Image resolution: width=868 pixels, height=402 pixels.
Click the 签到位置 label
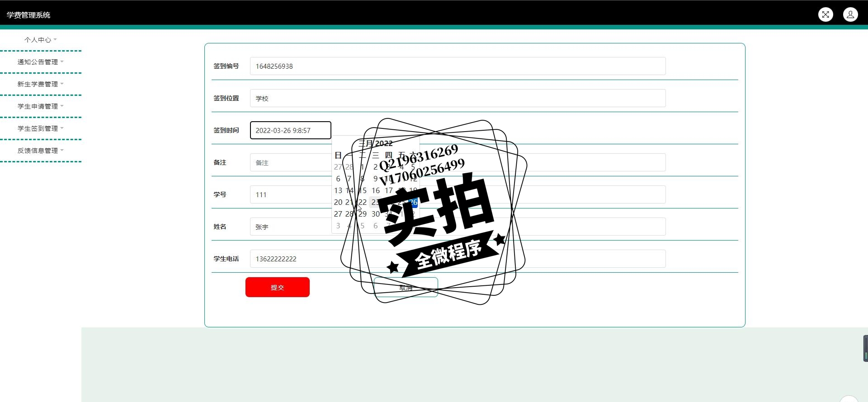click(x=226, y=98)
